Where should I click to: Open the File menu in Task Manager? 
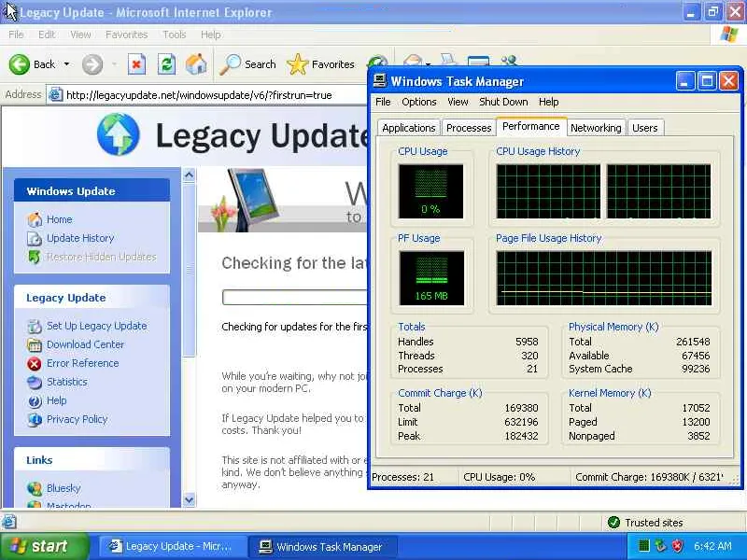(383, 102)
